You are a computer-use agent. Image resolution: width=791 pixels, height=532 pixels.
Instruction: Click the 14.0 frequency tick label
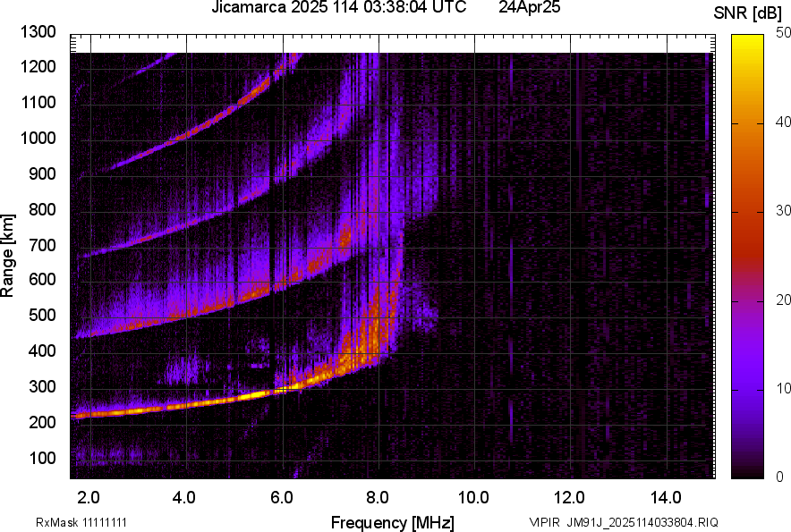point(666,498)
